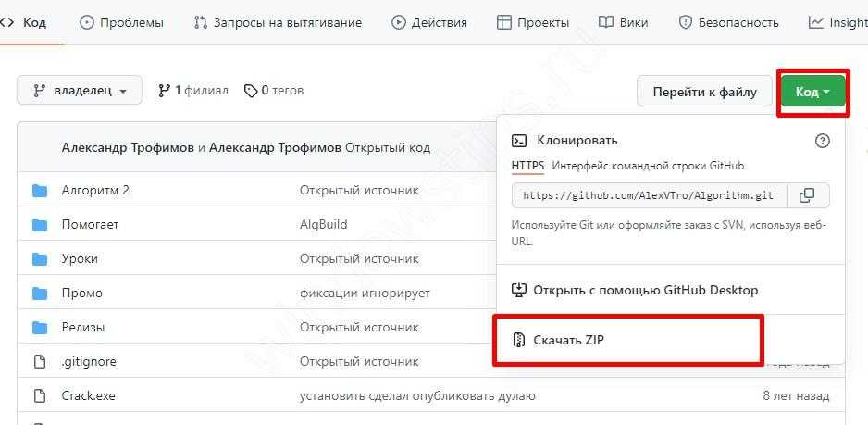The width and height of the screenshot is (868, 425).
Task: Click the folder icon beside Алгоритм 2
Action: tap(40, 191)
